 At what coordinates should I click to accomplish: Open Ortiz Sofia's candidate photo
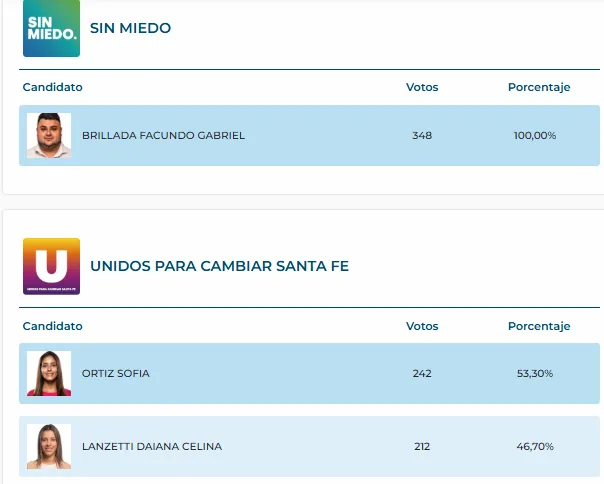[x=49, y=374]
